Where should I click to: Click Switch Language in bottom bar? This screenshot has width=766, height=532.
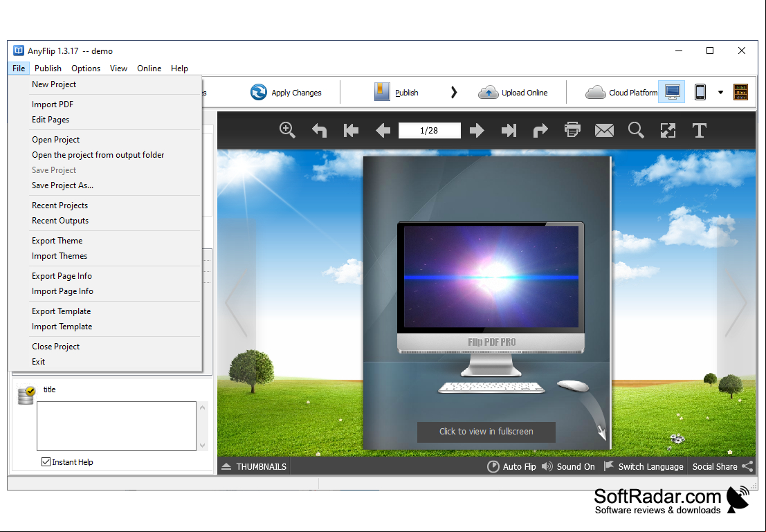coord(644,466)
